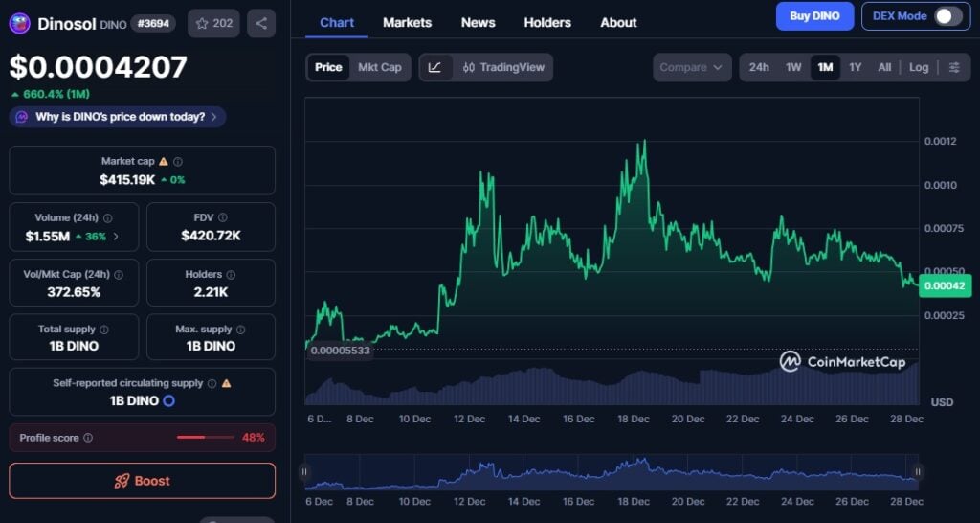Click the 2.21K holders value
The width and height of the screenshot is (980, 523).
tap(212, 291)
